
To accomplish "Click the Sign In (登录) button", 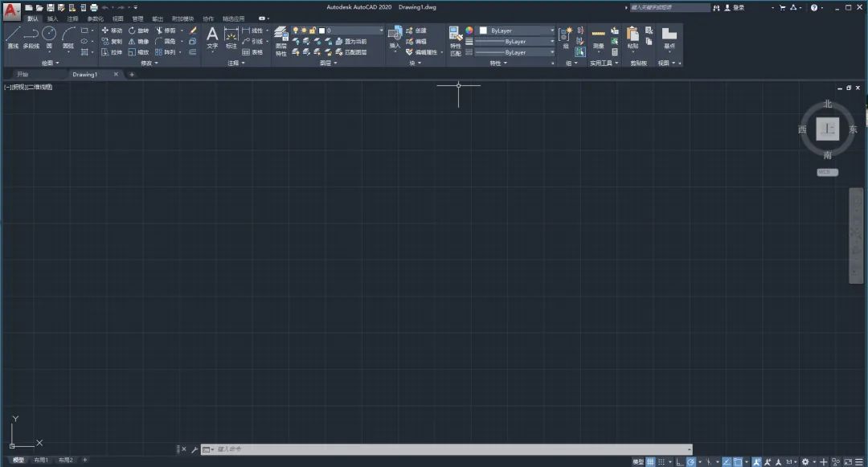I will point(735,8).
